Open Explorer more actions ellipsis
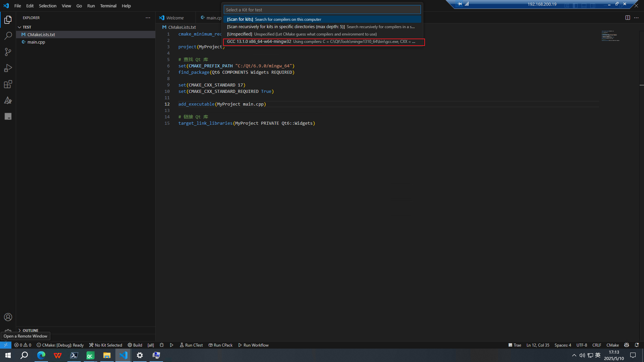The height and width of the screenshot is (362, 644). (x=148, y=18)
